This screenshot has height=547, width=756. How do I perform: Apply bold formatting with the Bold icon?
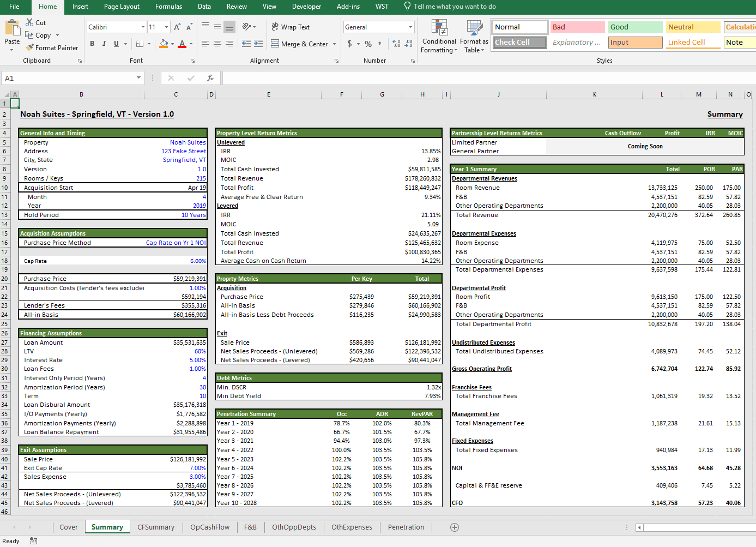click(92, 44)
